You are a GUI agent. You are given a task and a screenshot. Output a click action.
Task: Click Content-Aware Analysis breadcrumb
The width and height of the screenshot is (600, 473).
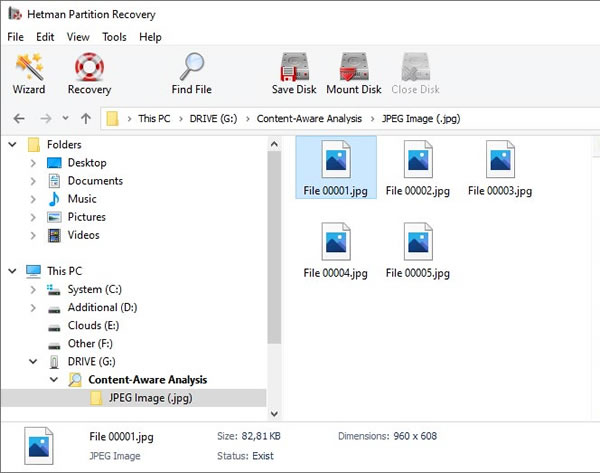click(309, 119)
